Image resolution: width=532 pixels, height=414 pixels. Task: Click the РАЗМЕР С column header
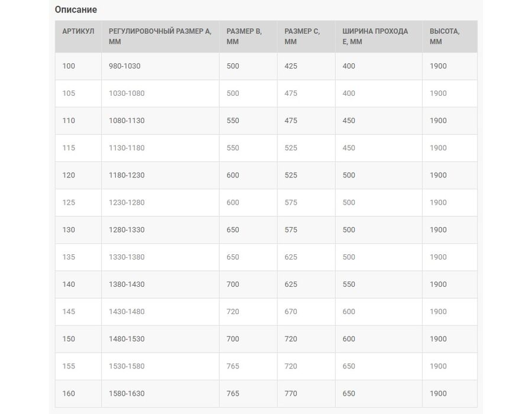point(306,36)
